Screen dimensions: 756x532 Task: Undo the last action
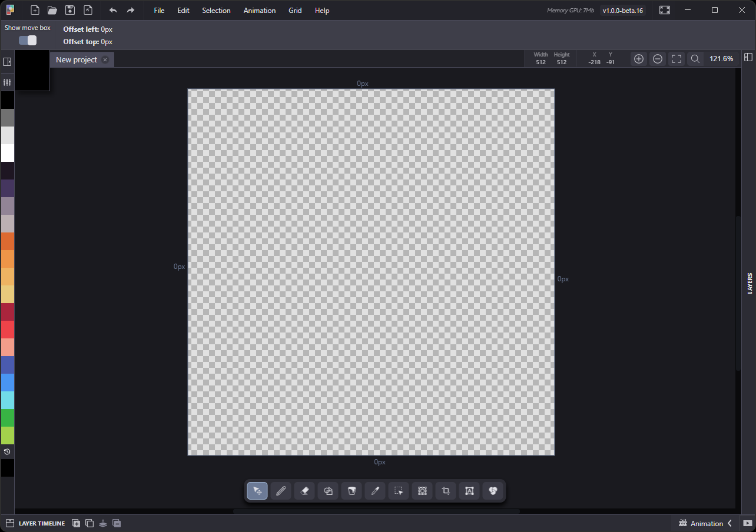pyautogui.click(x=113, y=10)
